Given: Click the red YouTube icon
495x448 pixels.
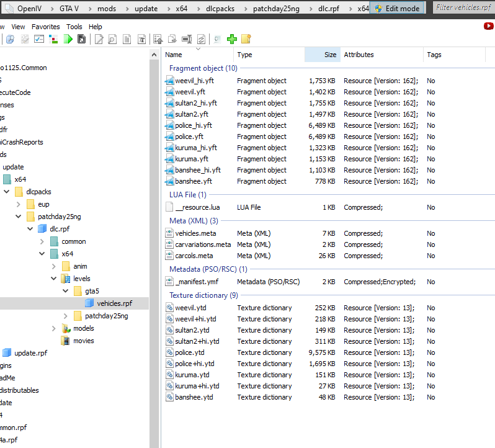Looking at the screenshot, I should coord(488,26).
